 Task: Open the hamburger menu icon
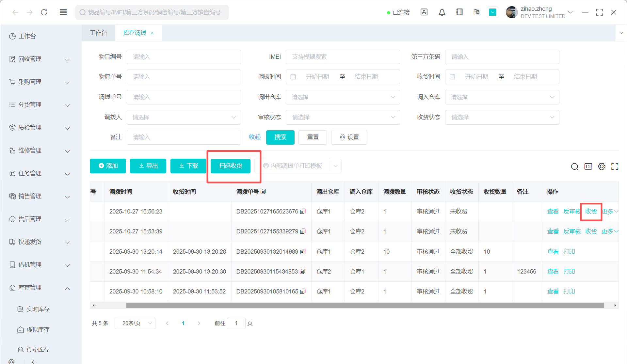(63, 12)
